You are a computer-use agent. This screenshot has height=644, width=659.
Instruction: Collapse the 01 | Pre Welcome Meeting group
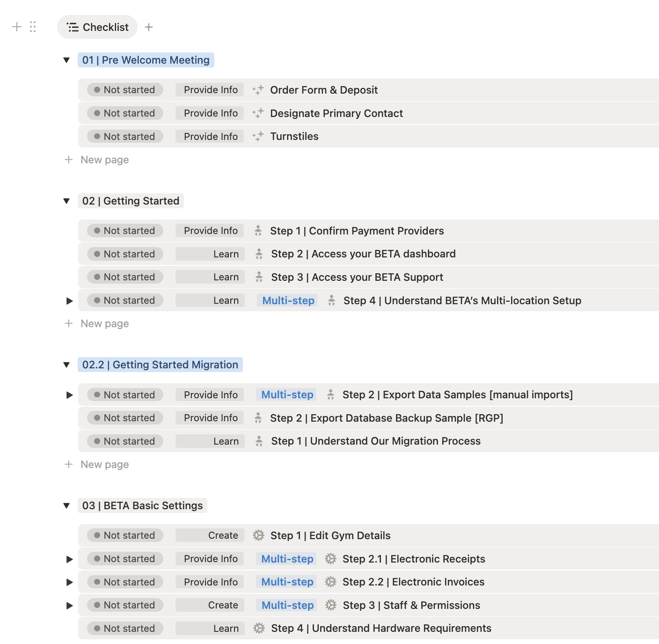[x=66, y=60]
